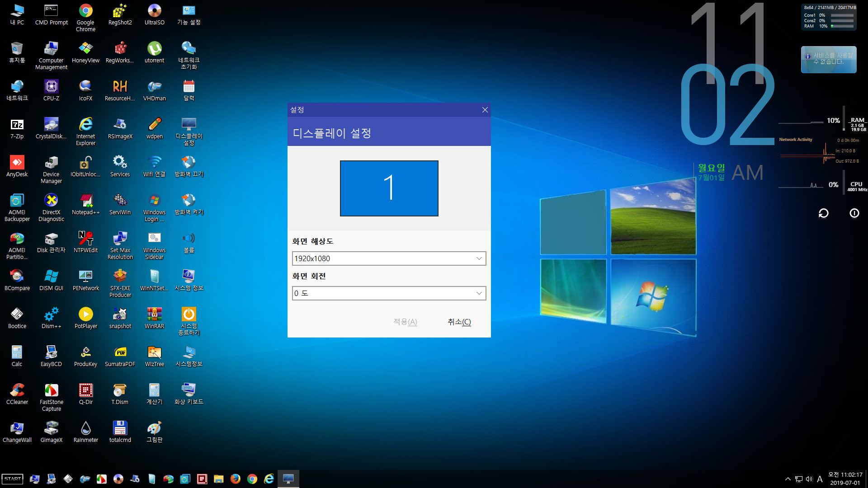Open the DirectX Diagnostic icon
The width and height of the screenshot is (868, 488).
[x=52, y=208]
